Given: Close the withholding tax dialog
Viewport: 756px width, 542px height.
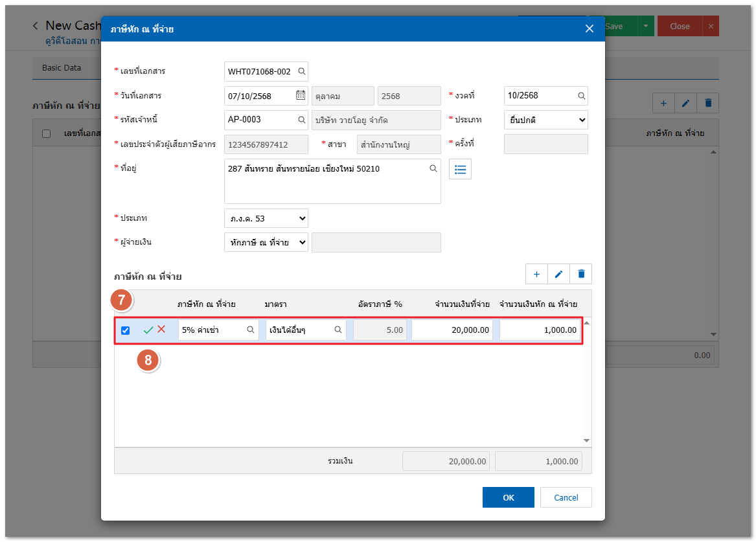Looking at the screenshot, I should point(589,28).
